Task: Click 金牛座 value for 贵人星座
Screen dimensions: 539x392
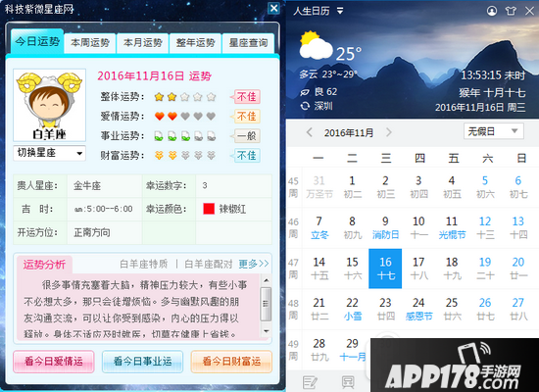Action: click(87, 185)
